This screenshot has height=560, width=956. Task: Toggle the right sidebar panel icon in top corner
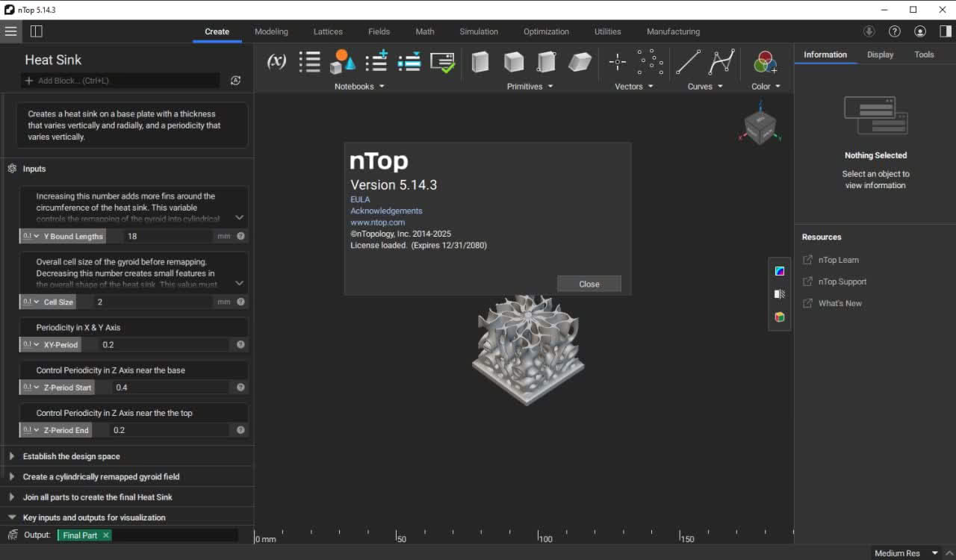(x=944, y=31)
